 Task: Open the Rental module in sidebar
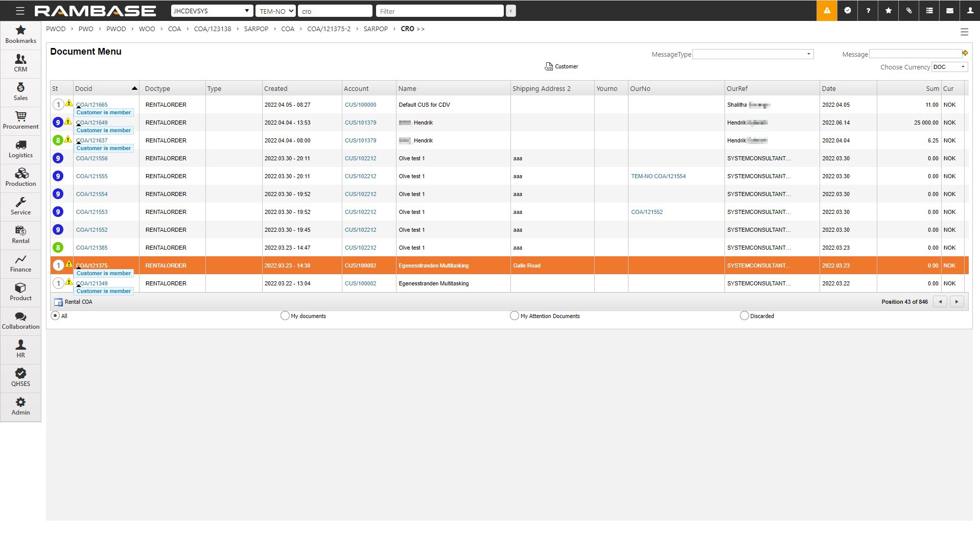point(20,235)
